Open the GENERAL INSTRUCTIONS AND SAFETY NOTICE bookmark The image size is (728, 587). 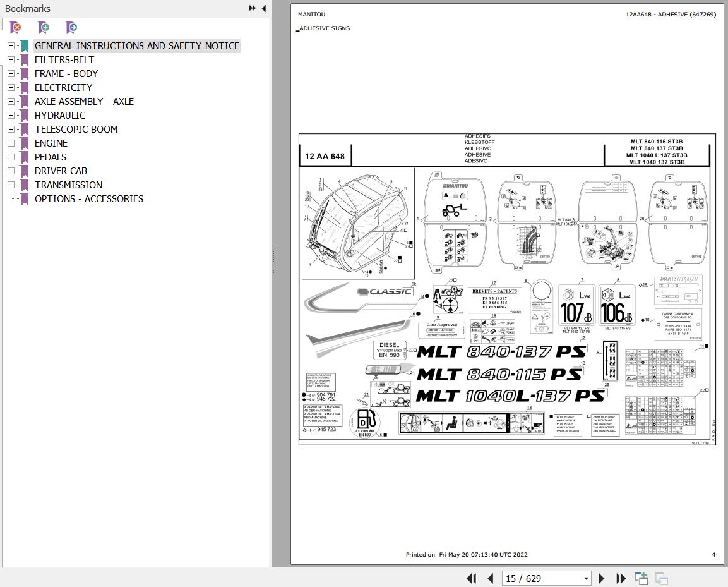tap(137, 46)
